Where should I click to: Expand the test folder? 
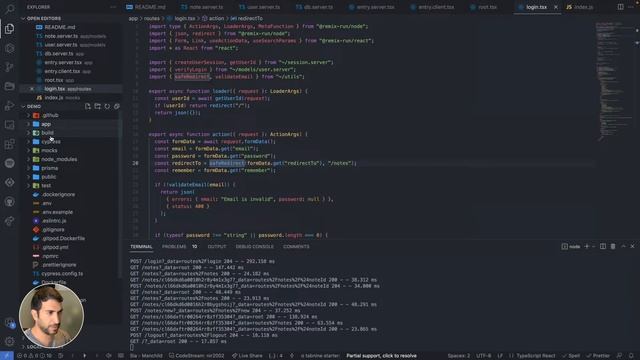click(46, 185)
